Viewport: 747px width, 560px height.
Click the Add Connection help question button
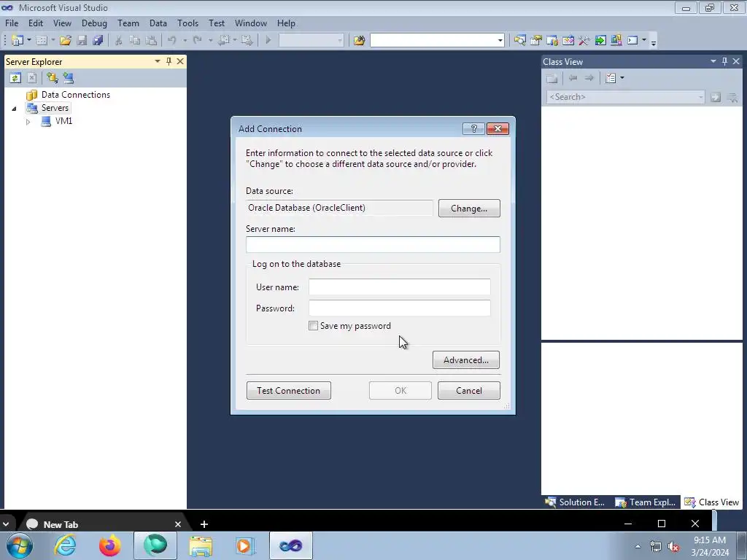(x=473, y=128)
